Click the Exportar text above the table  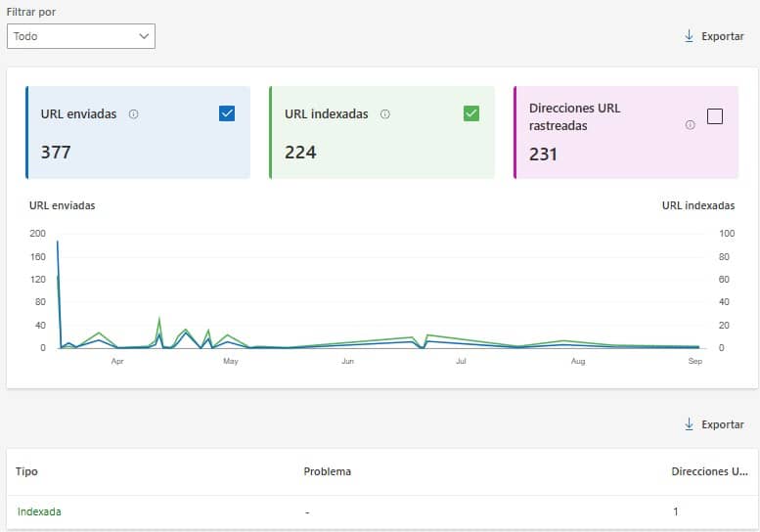[x=723, y=424]
